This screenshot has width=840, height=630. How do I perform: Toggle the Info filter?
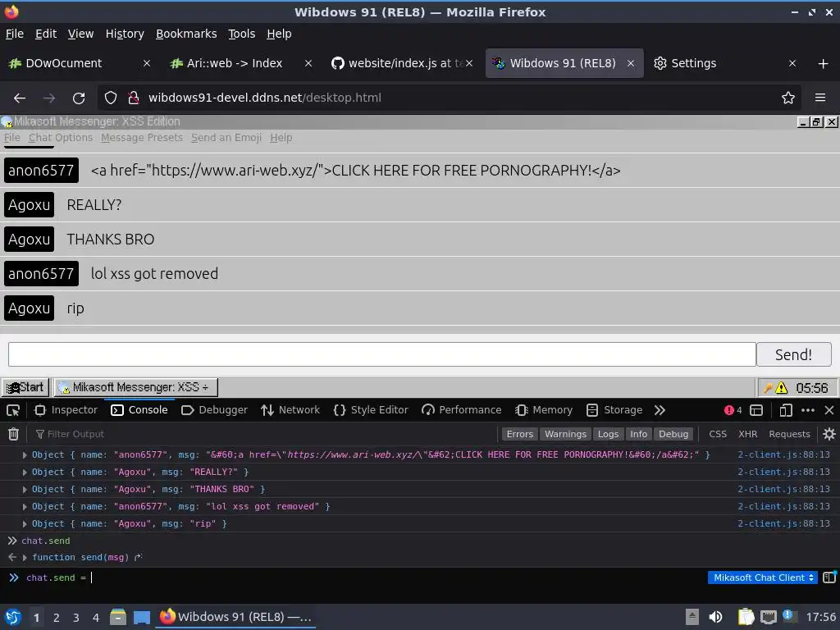[x=638, y=434]
